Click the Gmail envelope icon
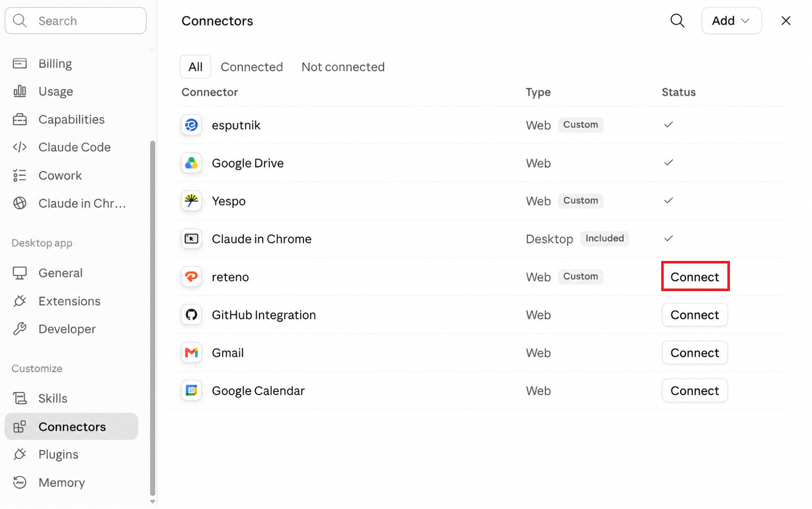 (191, 353)
